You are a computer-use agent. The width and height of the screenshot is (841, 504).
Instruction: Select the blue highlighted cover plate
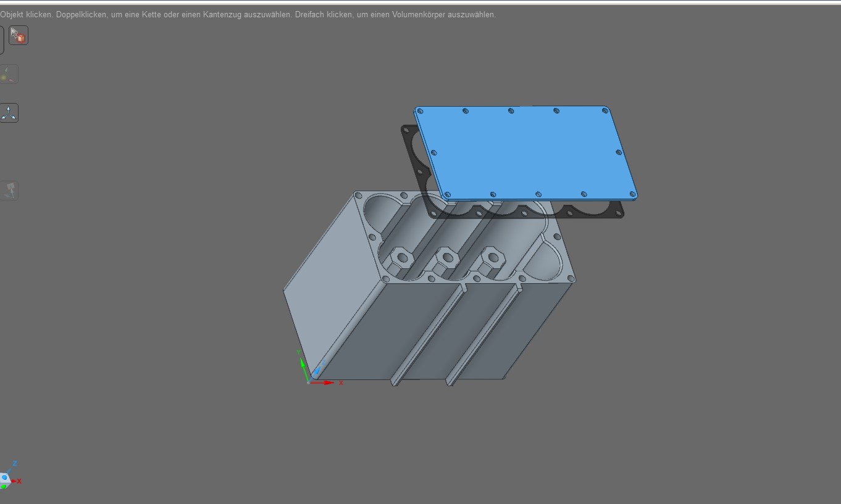point(525,154)
